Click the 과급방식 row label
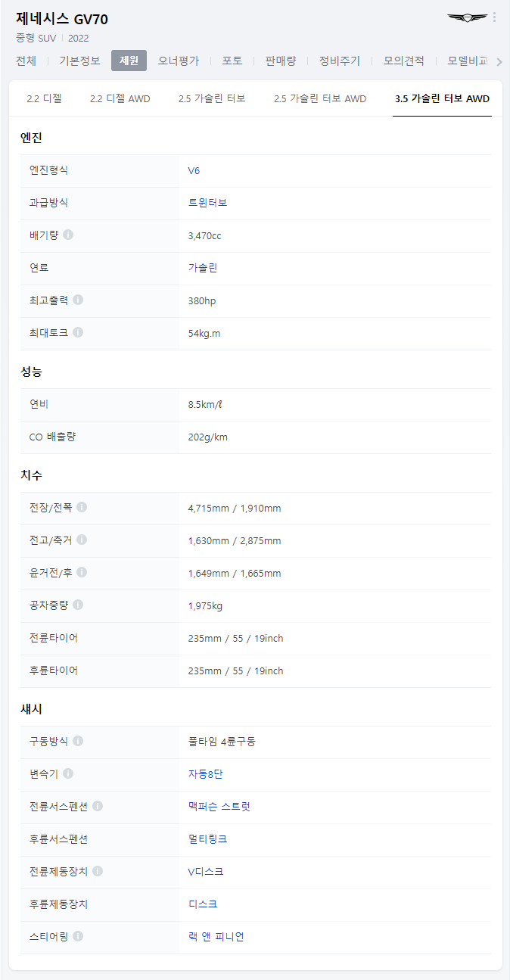Image resolution: width=510 pixels, height=980 pixels. click(x=48, y=203)
